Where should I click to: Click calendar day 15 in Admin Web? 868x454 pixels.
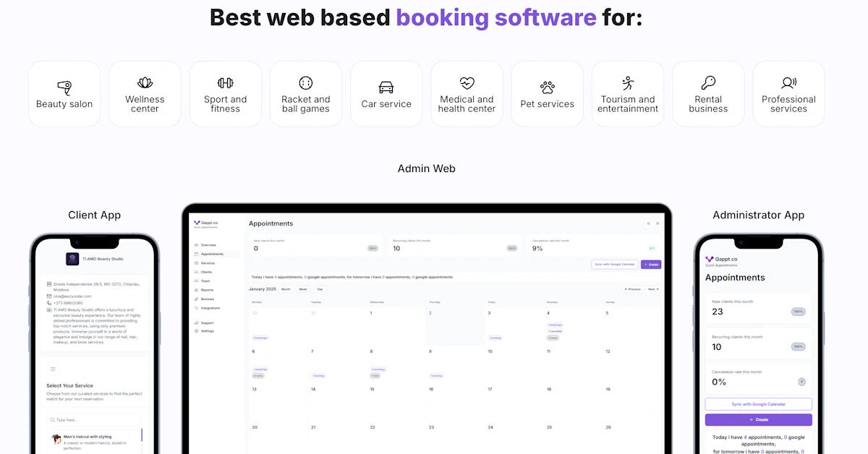coord(373,389)
